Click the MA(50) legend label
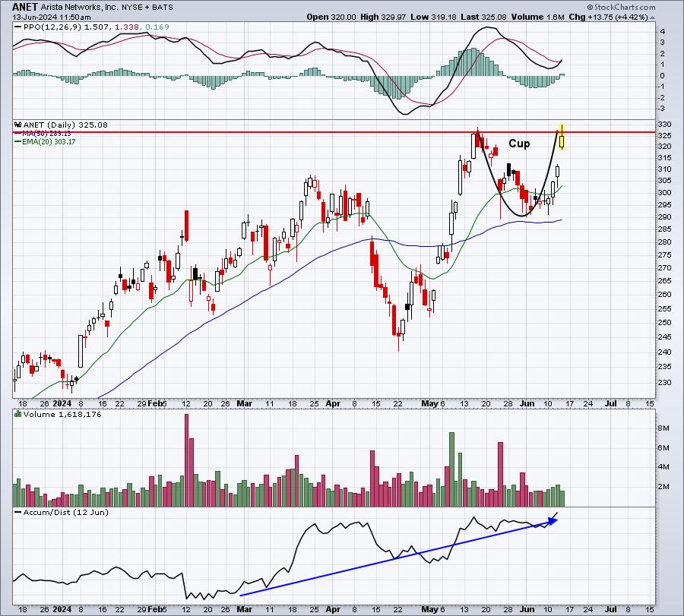Image resolution: width=684 pixels, height=616 pixels. 46,134
